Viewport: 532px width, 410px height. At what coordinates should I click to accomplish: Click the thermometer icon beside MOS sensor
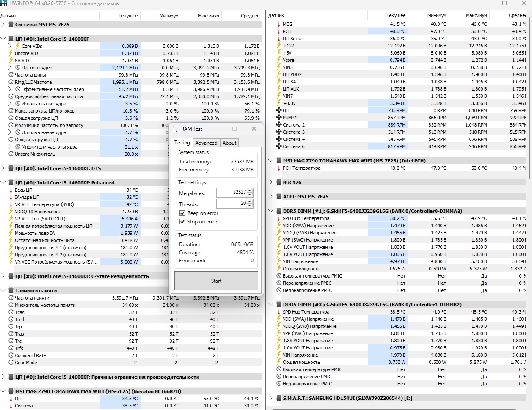[x=279, y=24]
